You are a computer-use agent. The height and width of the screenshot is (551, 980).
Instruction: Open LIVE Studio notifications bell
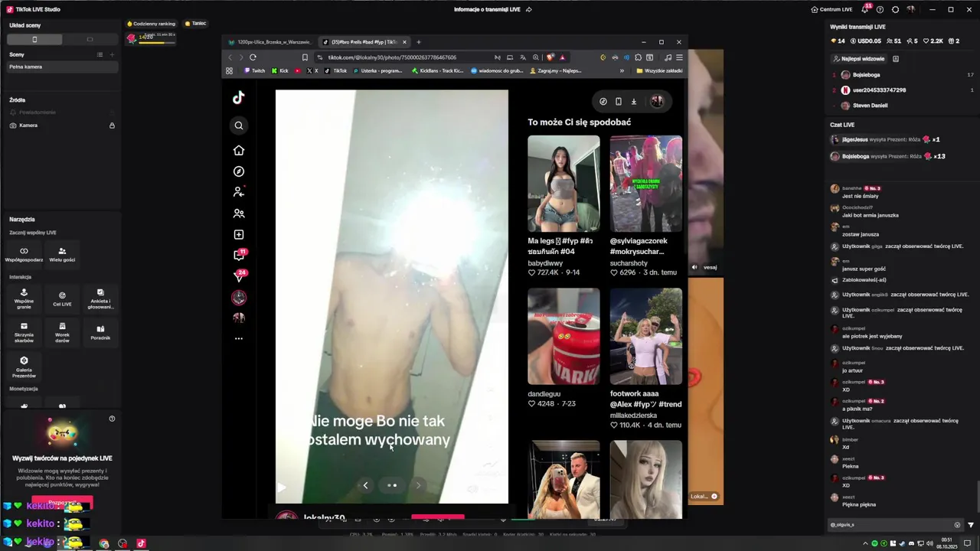tap(865, 9)
